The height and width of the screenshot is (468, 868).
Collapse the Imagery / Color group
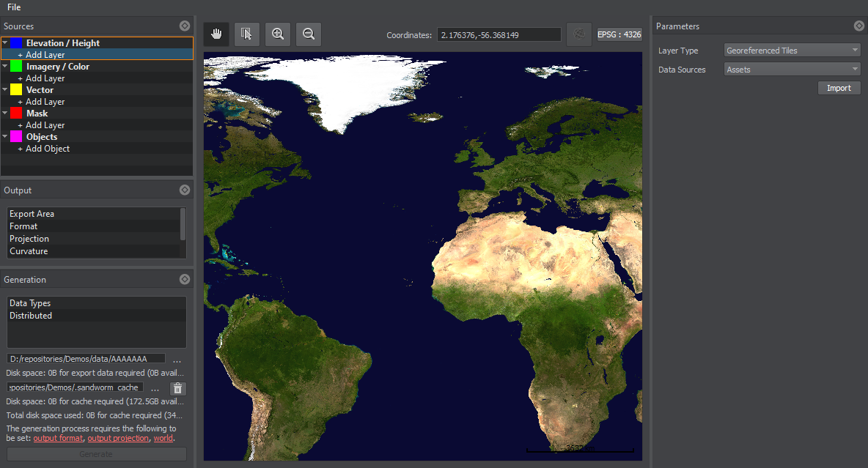click(x=5, y=67)
